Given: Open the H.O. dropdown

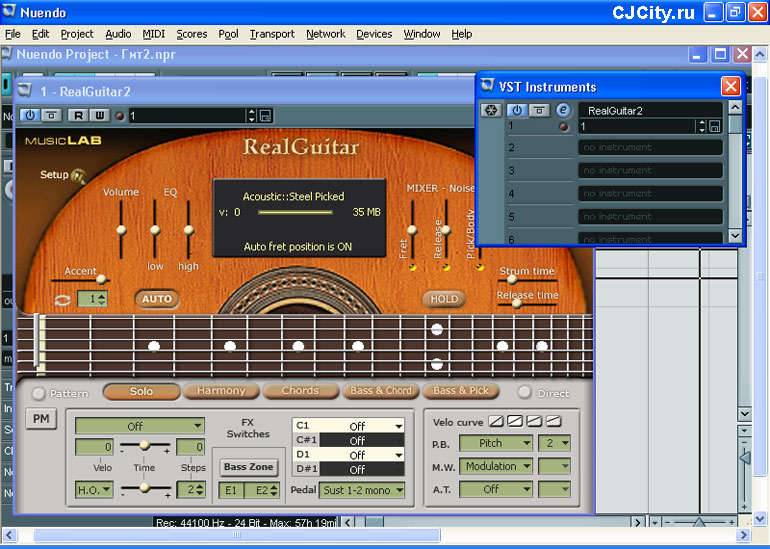Looking at the screenshot, I should 94,490.
